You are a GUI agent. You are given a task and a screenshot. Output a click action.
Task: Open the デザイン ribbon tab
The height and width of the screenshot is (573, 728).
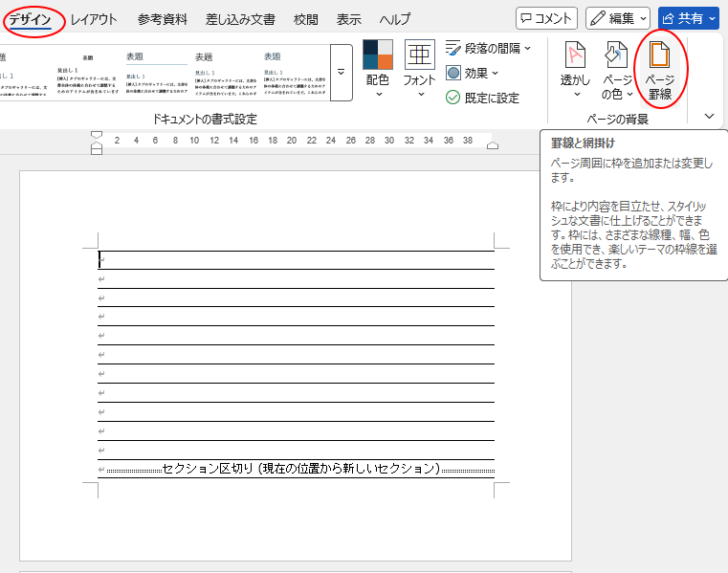pos(30,20)
